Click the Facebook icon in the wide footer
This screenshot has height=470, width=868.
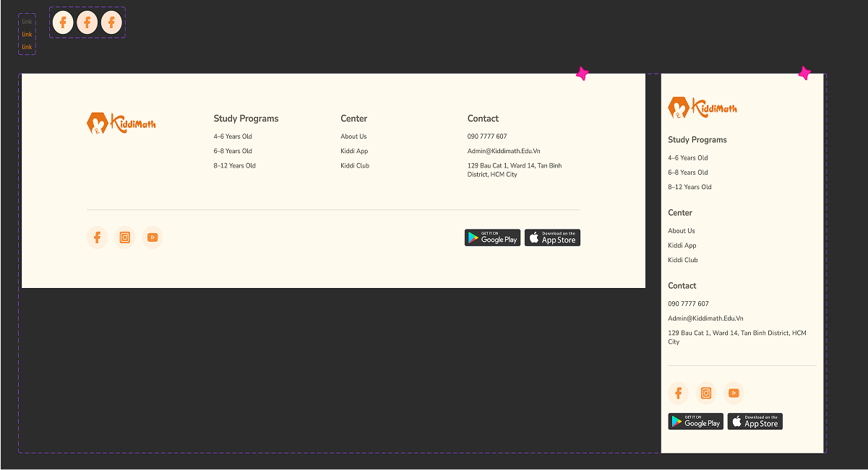pyautogui.click(x=97, y=238)
